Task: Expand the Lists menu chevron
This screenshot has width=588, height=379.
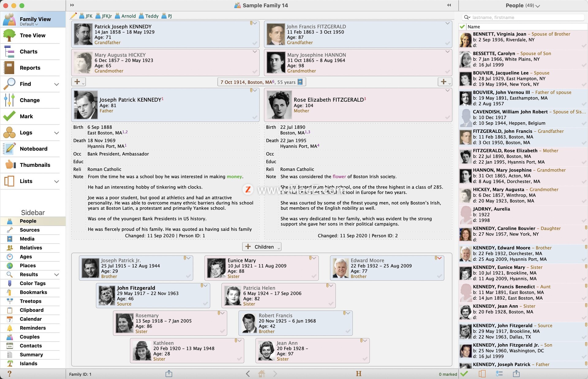Action: tap(57, 182)
